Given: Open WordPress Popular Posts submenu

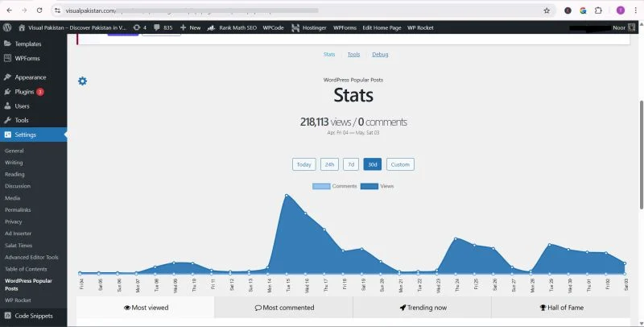Looking at the screenshot, I should point(28,284).
